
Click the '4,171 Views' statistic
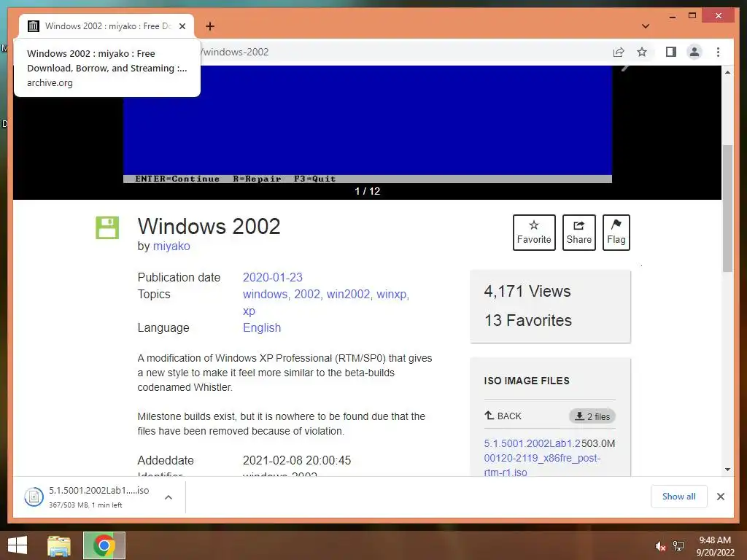(527, 291)
